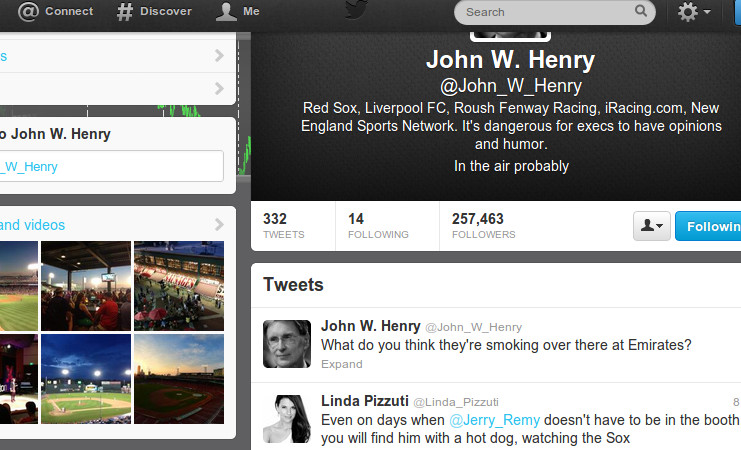This screenshot has height=450, width=741.
Task: Open the photos and videos chevron
Action: [219, 225]
